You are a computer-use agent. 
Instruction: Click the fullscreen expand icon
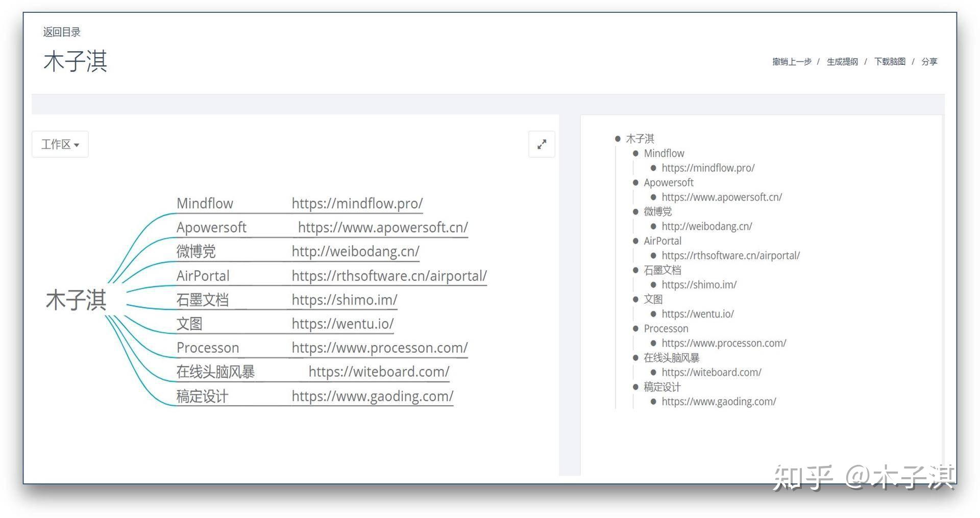(x=542, y=144)
